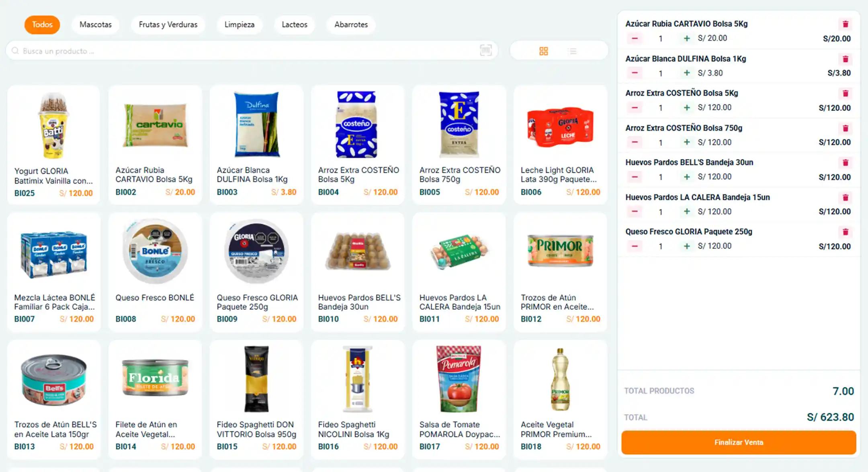This screenshot has width=868, height=472.
Task: Click the product search field
Action: (241, 51)
